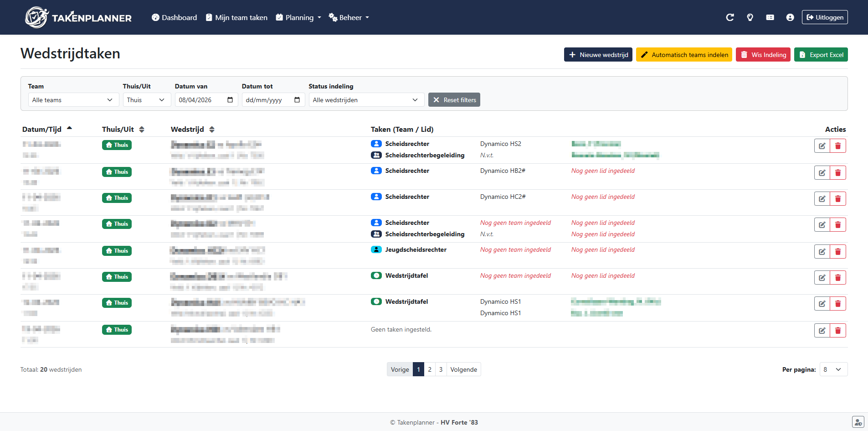Go to Mijn team taken
The width and height of the screenshot is (868, 431).
pos(236,17)
